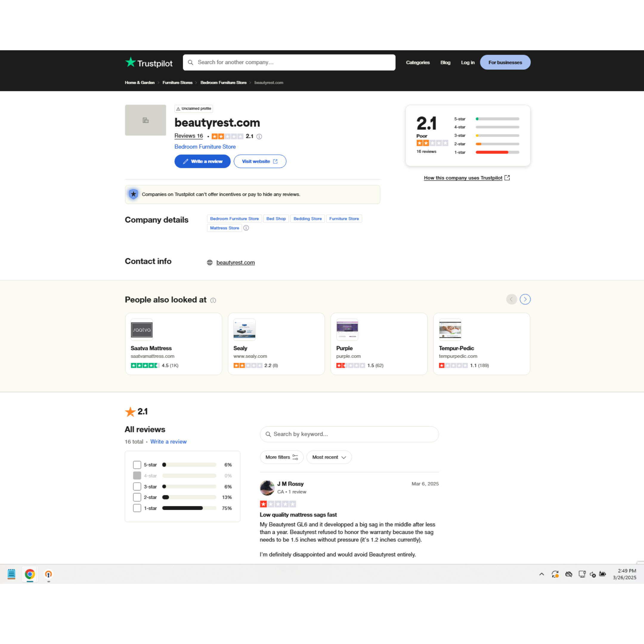Filter reviews by 3-star checkbox
Viewport: 644px width, 644px height.
137,486
